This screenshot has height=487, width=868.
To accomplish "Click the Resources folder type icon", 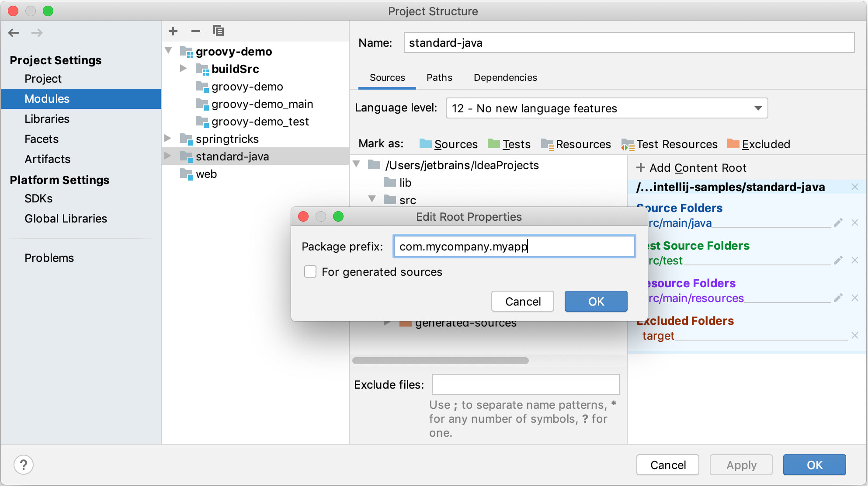I will pos(545,144).
